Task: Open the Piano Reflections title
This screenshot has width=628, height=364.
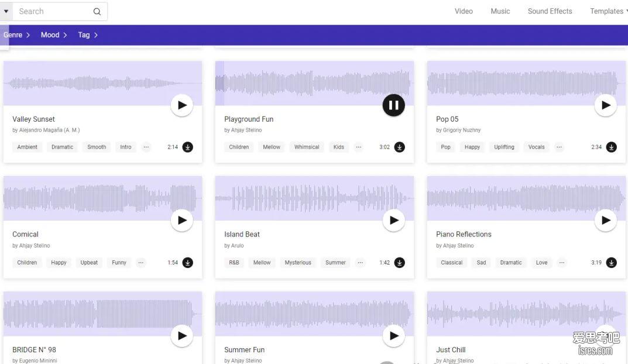Action: point(464,234)
